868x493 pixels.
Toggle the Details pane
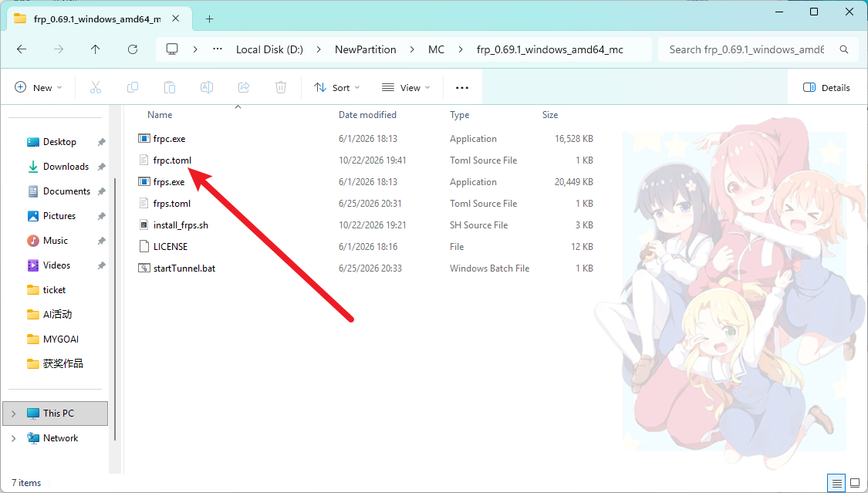click(826, 87)
